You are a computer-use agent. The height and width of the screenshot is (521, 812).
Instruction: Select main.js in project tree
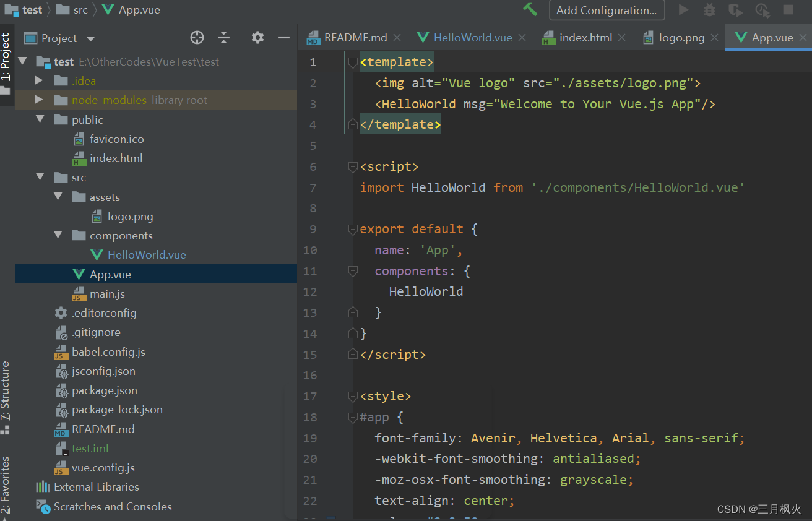(x=99, y=293)
